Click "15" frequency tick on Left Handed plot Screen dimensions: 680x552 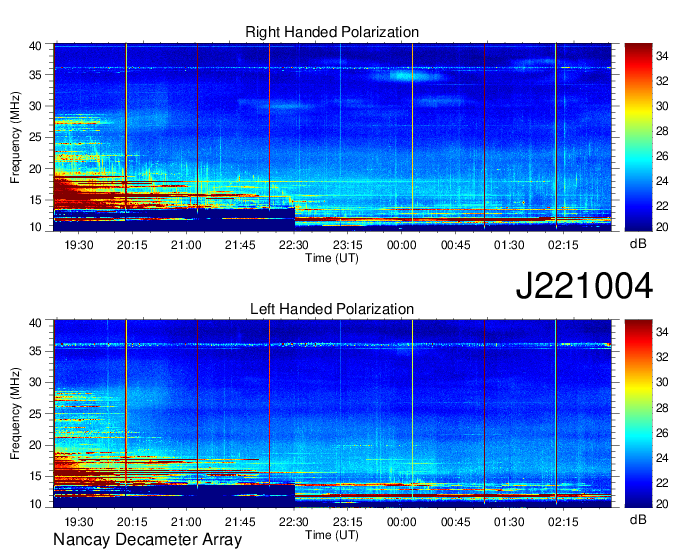pos(35,476)
